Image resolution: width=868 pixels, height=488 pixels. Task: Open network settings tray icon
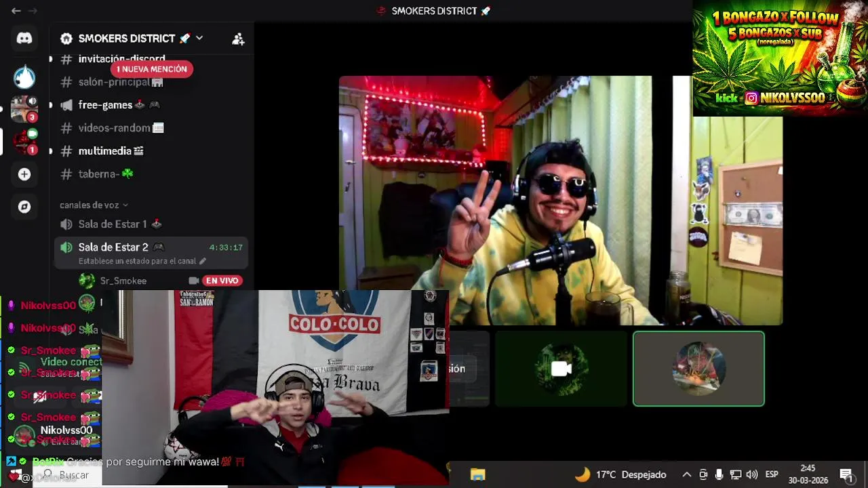coord(735,474)
